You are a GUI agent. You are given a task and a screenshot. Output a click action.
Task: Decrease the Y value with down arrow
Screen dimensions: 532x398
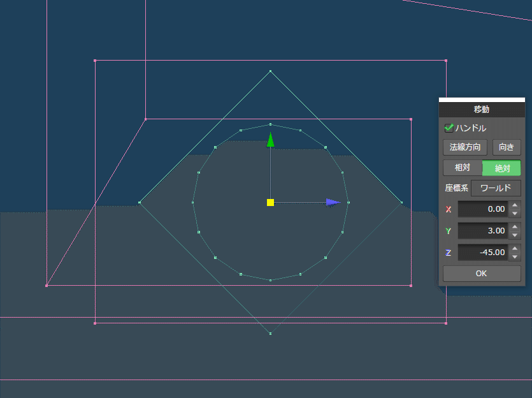515,235
